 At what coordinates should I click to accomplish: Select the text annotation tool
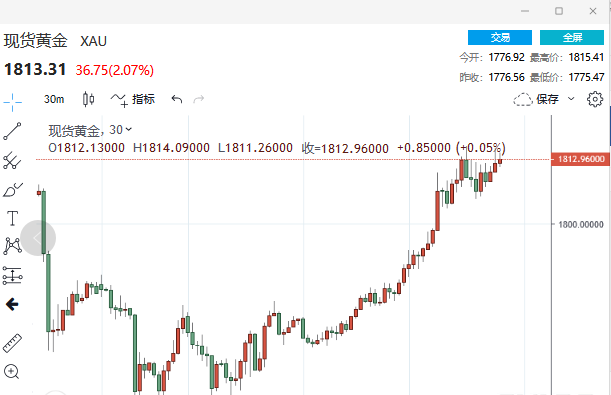click(12, 219)
